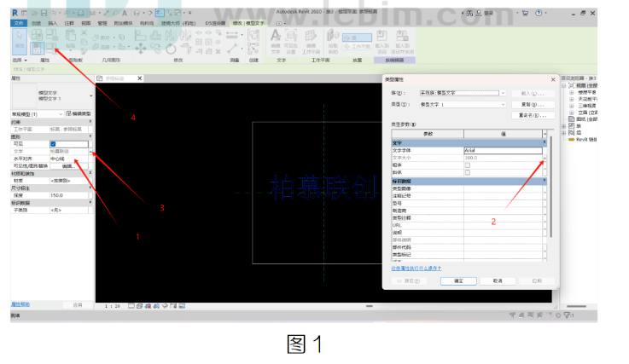Select the Modify arrow tool
Viewport: 629px width, 364px height.
click(x=20, y=41)
